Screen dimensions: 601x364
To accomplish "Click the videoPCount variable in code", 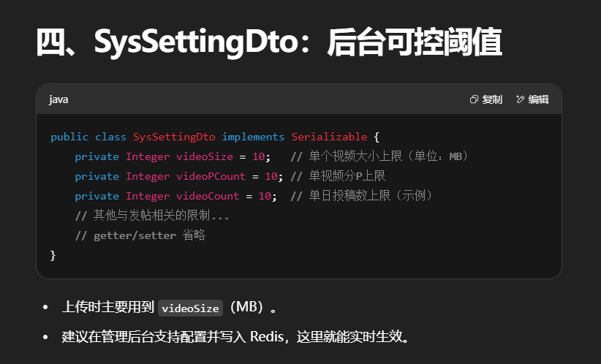I will click(x=211, y=176).
